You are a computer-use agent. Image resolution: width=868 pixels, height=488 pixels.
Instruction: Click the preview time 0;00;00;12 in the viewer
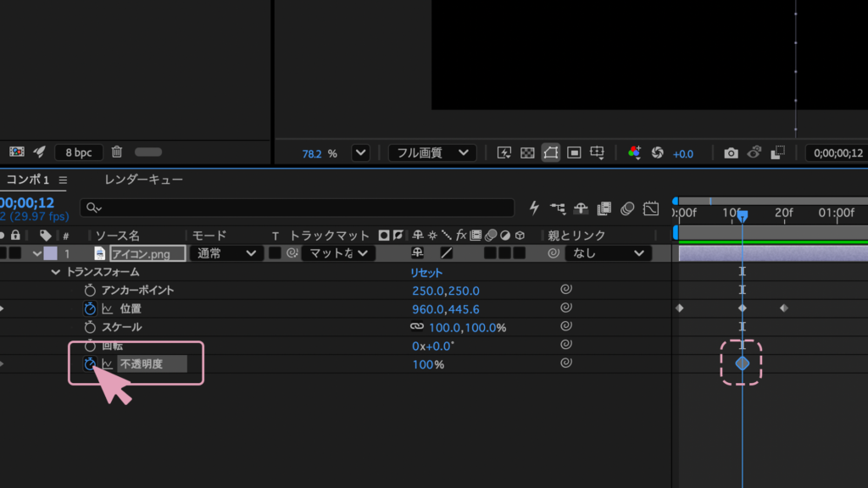(837, 153)
